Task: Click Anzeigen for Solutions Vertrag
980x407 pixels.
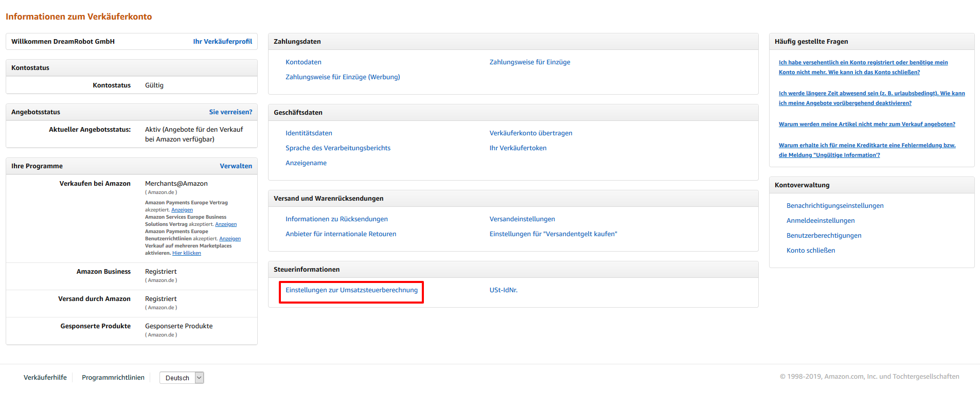Action: click(x=226, y=224)
